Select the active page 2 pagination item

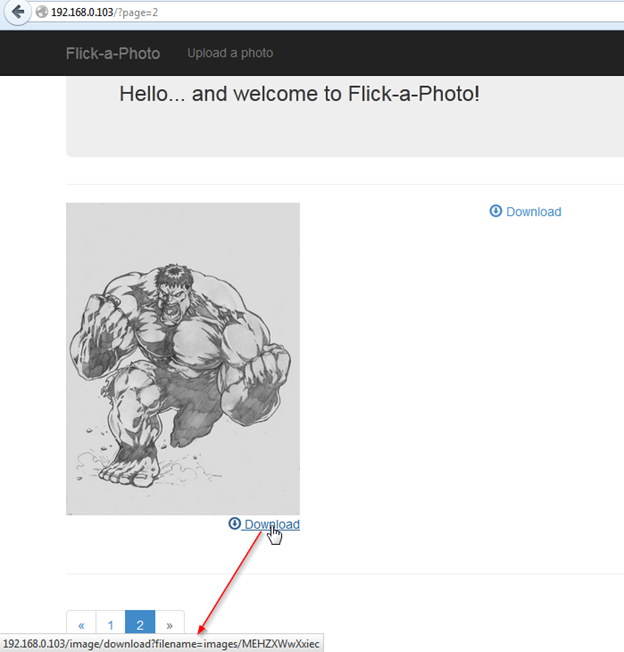(140, 625)
